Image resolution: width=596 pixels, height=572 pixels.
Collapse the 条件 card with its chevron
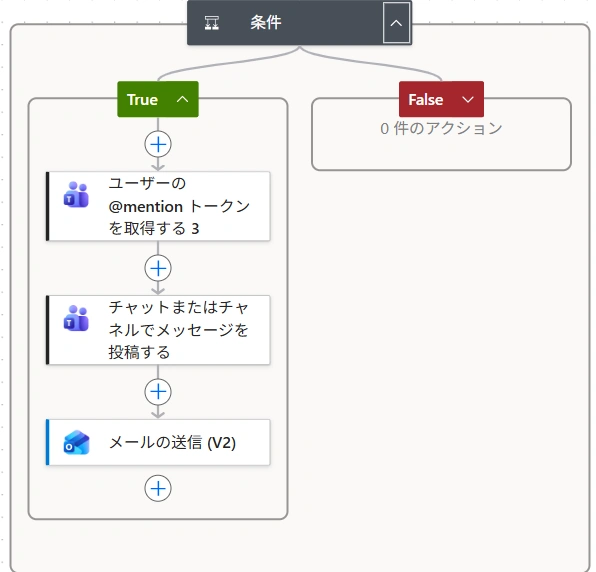(396, 23)
